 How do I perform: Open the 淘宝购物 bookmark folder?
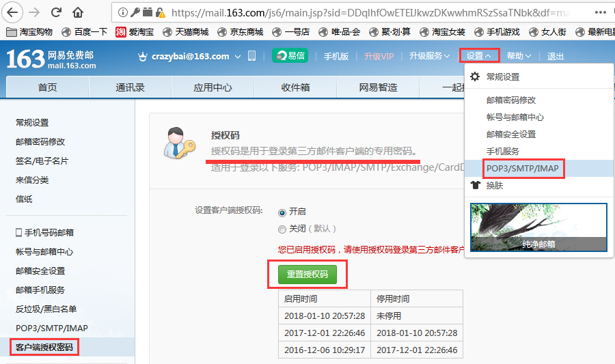coord(29,31)
